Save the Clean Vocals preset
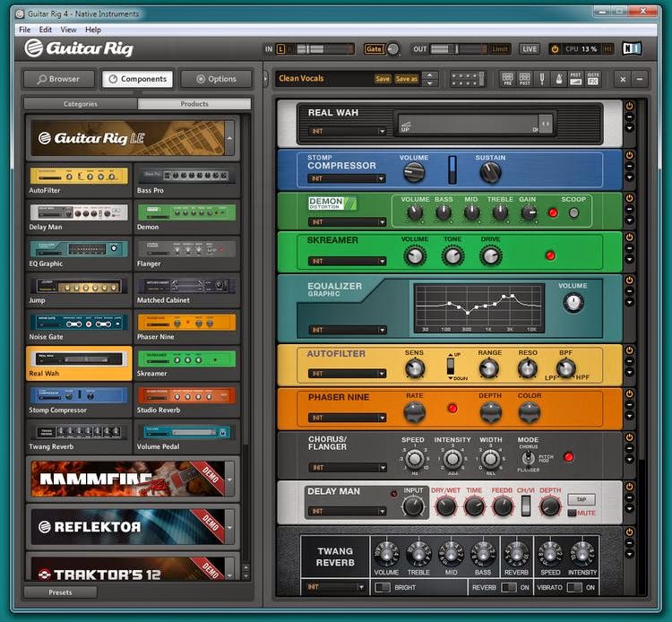 [x=383, y=79]
